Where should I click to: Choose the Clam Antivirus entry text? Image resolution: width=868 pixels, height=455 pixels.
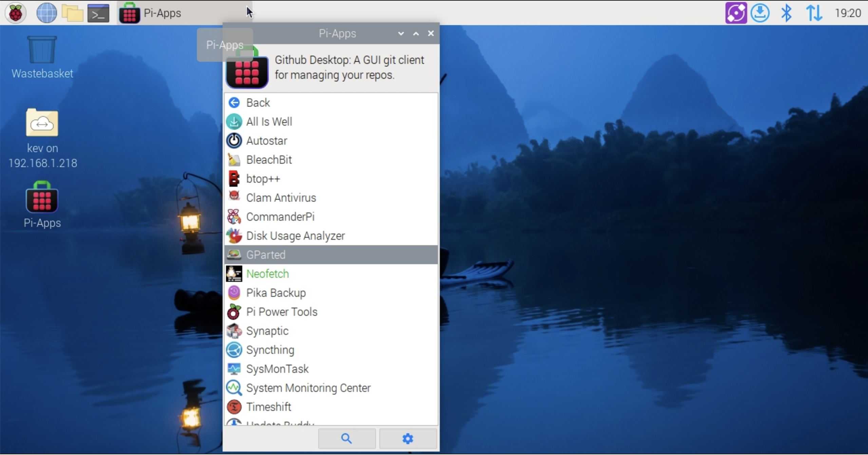tap(281, 198)
